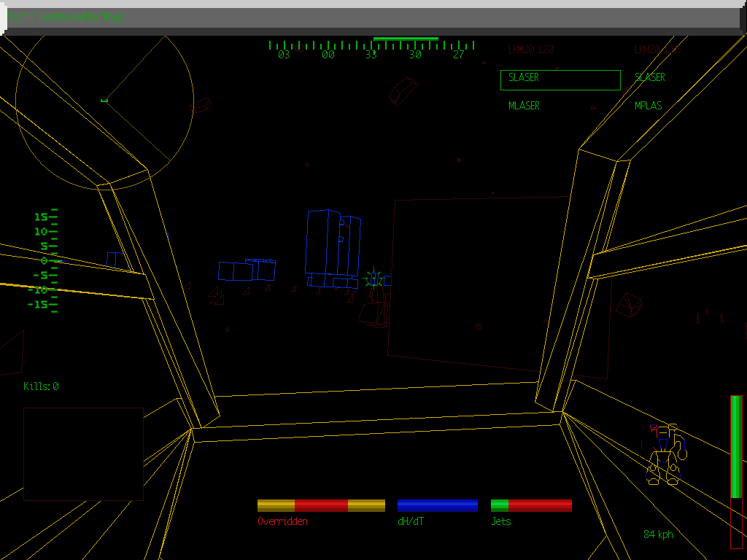Click the large blue wireframe building
Screen dimensions: 747x560
coord(333,248)
